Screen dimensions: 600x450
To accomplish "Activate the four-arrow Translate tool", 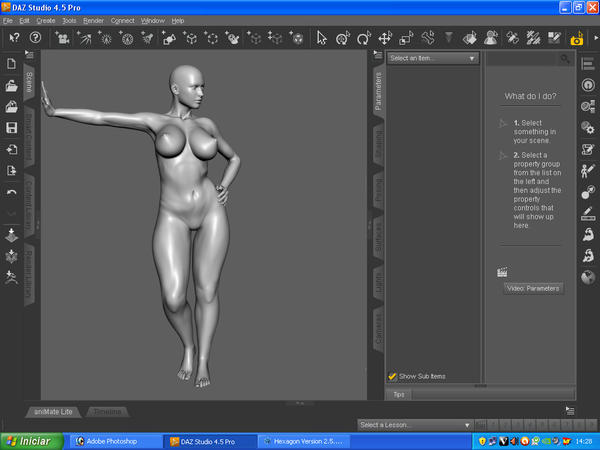I will coord(384,38).
